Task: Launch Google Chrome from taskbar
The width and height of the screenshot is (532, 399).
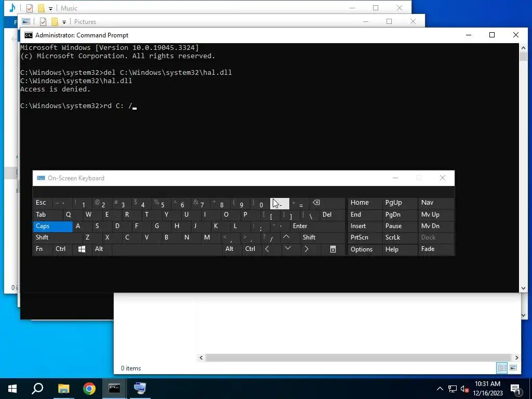Action: tap(89, 389)
